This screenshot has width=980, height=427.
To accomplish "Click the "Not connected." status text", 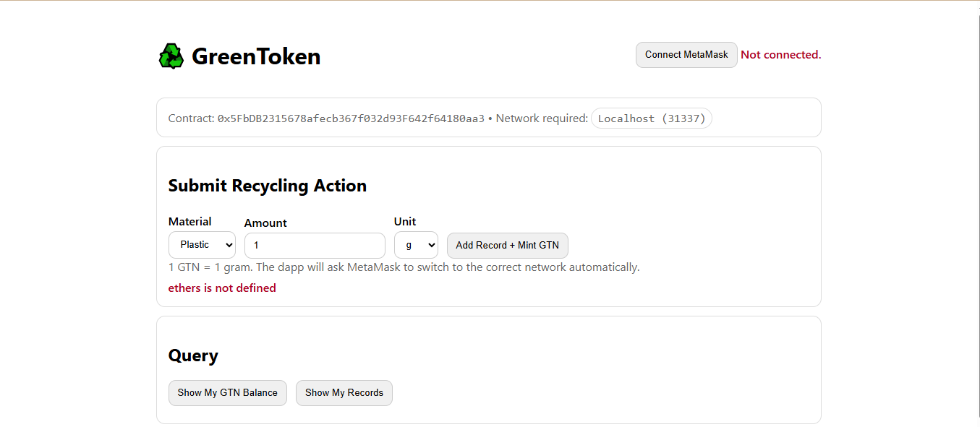I will (x=781, y=55).
